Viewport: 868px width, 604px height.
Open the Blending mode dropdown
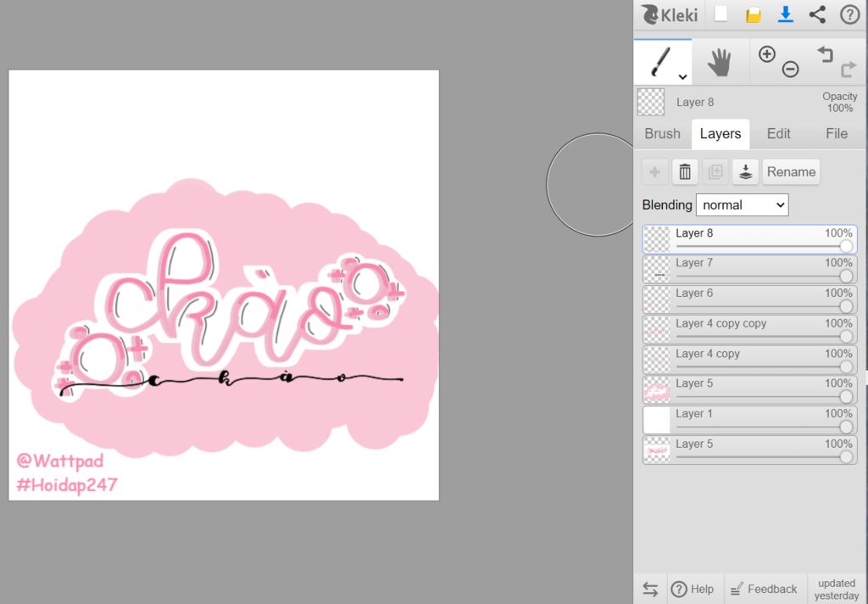[x=742, y=205]
